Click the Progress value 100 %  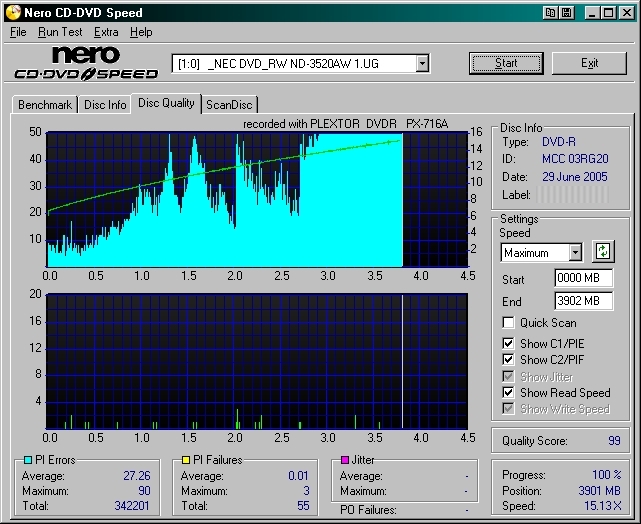pos(607,475)
